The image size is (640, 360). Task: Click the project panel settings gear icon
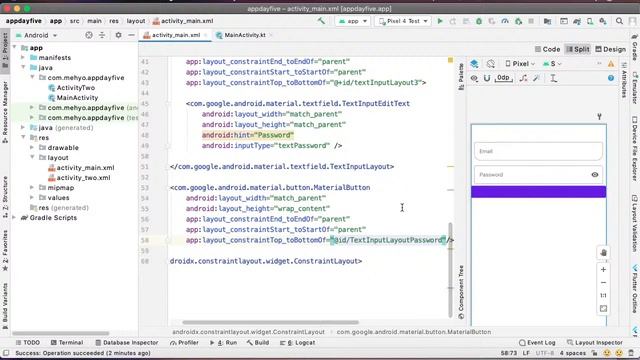pyautogui.click(x=118, y=35)
